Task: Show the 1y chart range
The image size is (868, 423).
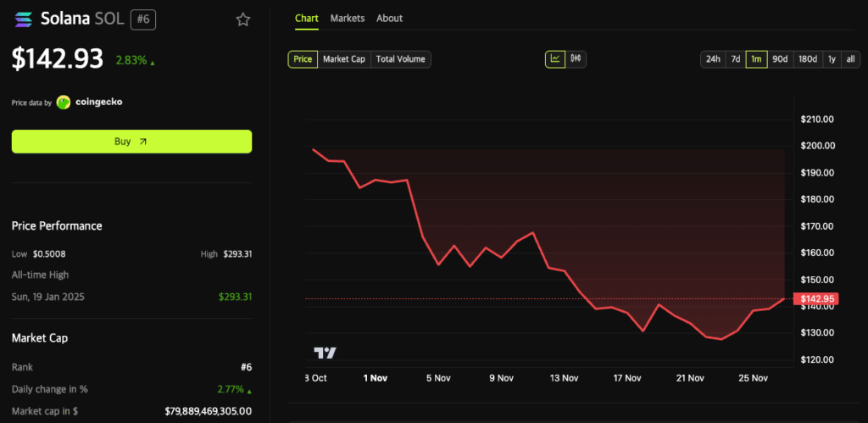Action: click(x=832, y=59)
